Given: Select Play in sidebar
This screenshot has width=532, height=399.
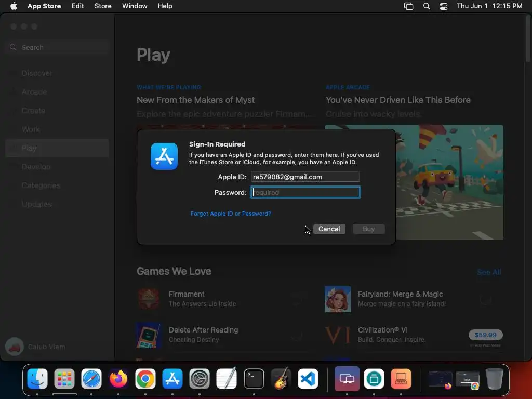Looking at the screenshot, I should coord(57,148).
